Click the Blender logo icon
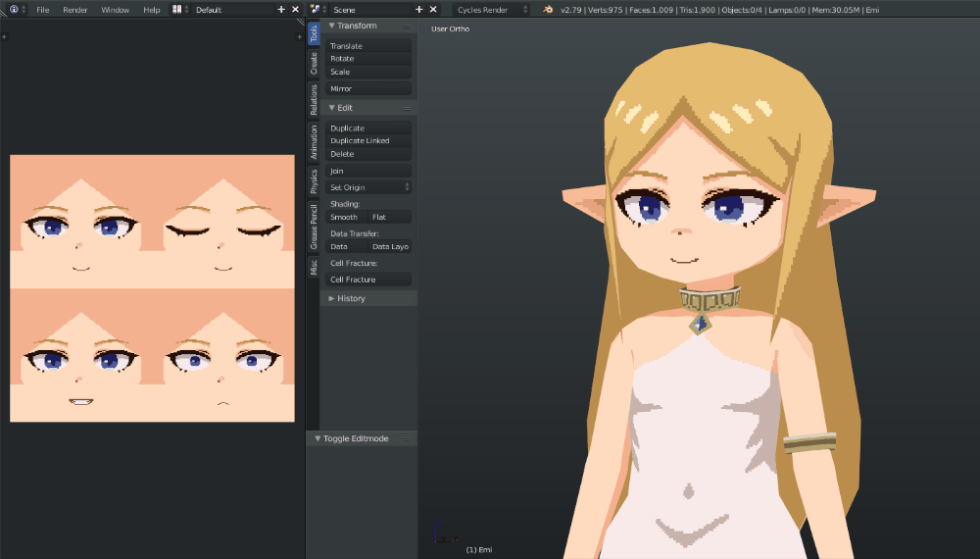Viewport: 980px width, 559px height. pos(548,10)
